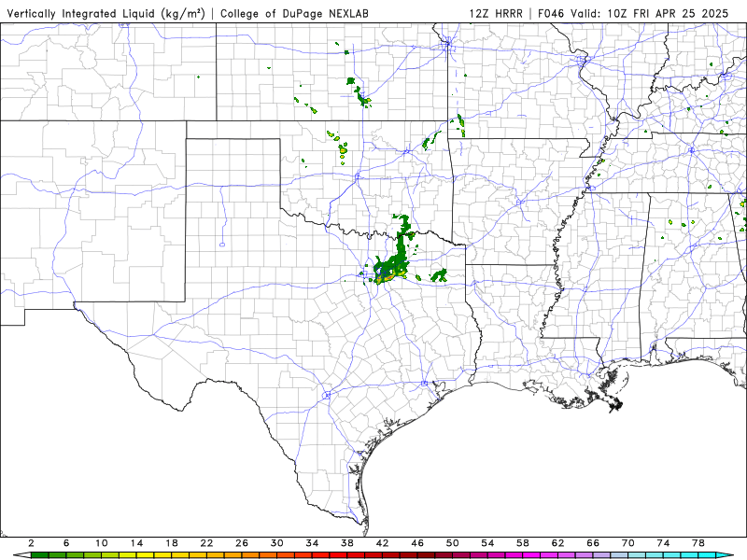The height and width of the screenshot is (560, 747).
Task: Click the "College of DuPage NEXLAB" label
Action: (x=294, y=14)
